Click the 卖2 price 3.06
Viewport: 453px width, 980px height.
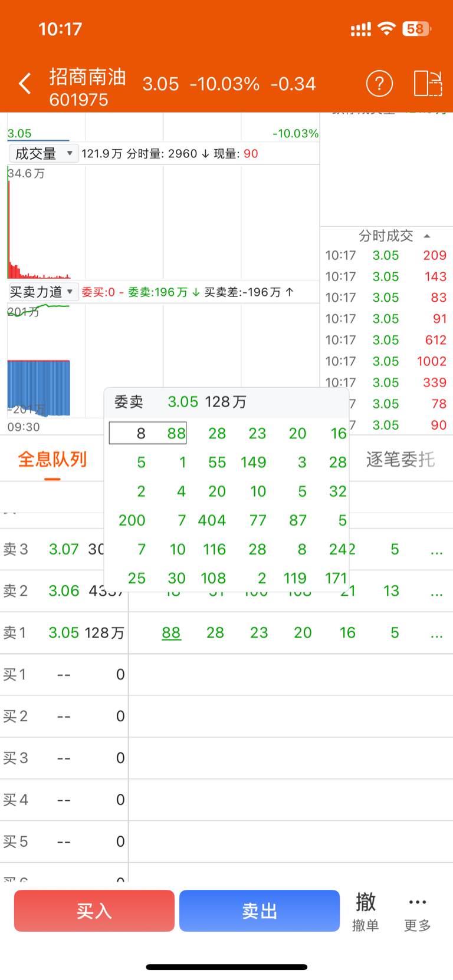(x=64, y=591)
